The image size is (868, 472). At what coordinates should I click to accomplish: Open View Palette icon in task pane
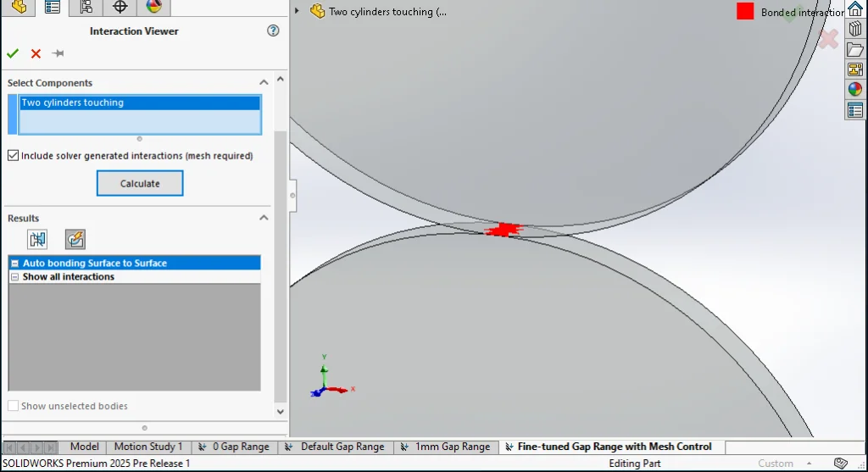tap(855, 69)
